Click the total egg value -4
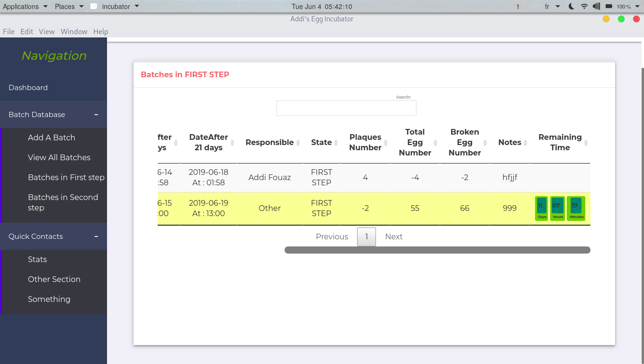 [415, 177]
